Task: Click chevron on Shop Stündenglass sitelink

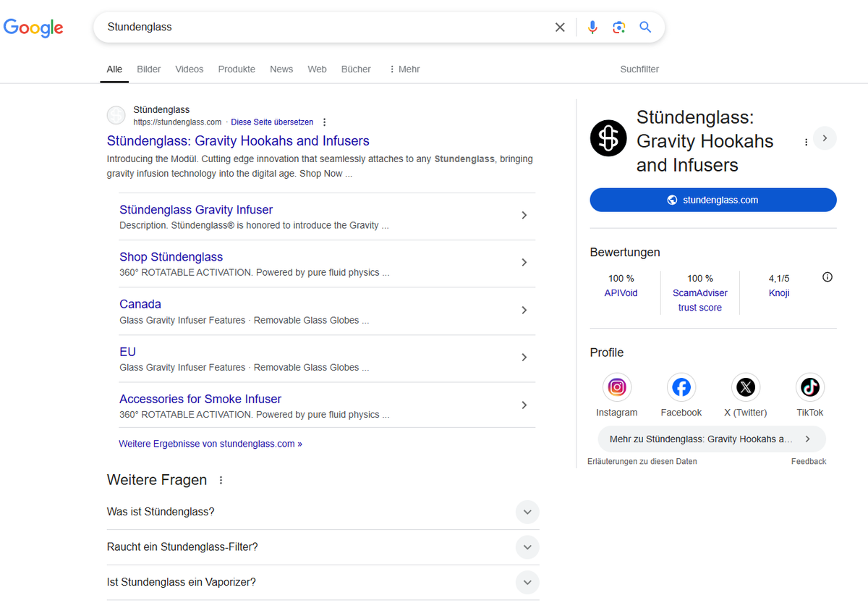Action: pos(524,262)
